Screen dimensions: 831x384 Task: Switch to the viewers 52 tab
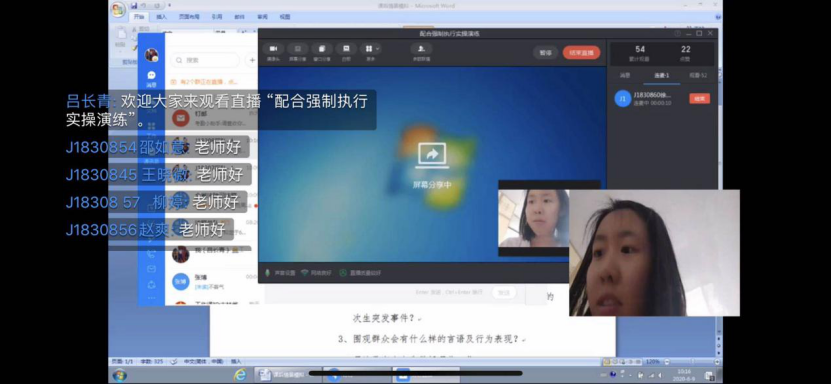pos(698,76)
